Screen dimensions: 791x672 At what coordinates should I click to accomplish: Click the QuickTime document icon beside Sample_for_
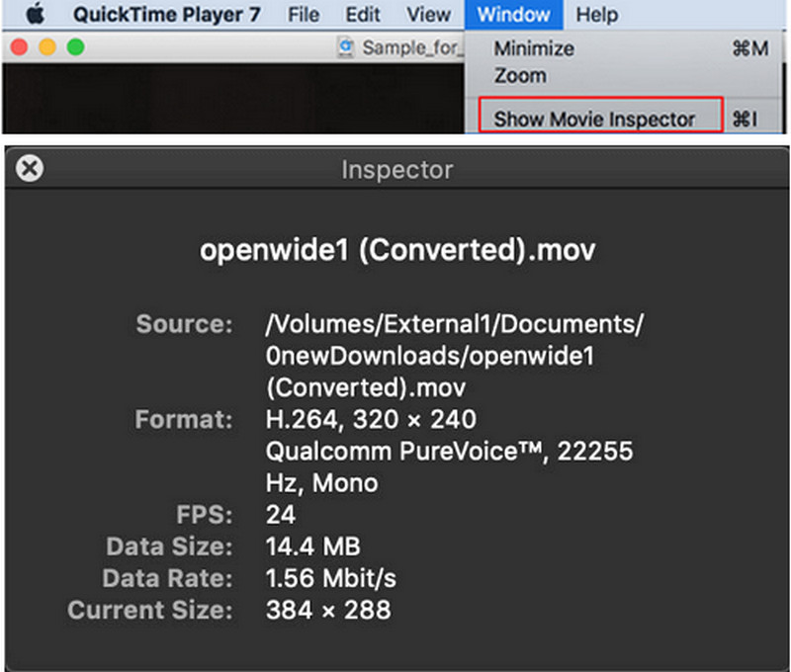(346, 47)
